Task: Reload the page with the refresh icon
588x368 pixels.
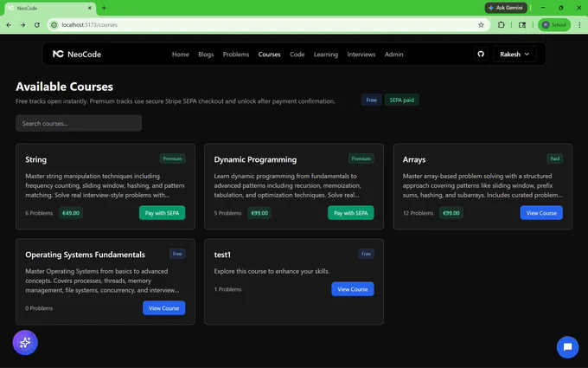Action: (36, 25)
